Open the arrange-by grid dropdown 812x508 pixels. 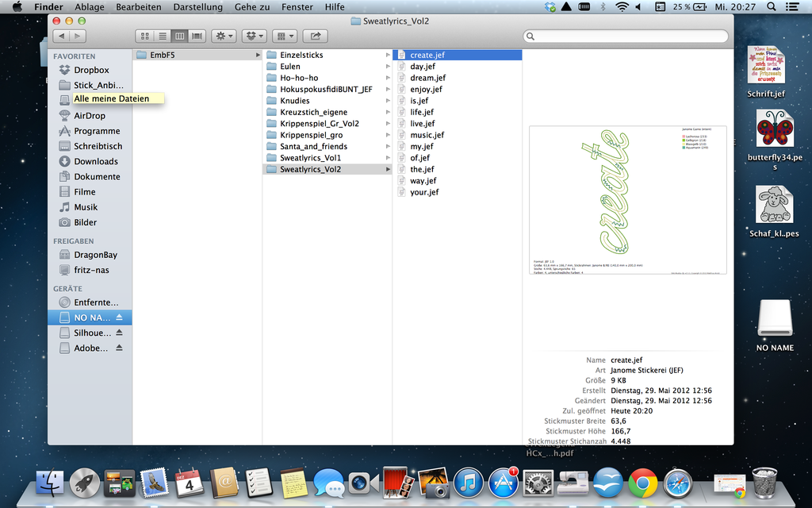[x=285, y=36]
